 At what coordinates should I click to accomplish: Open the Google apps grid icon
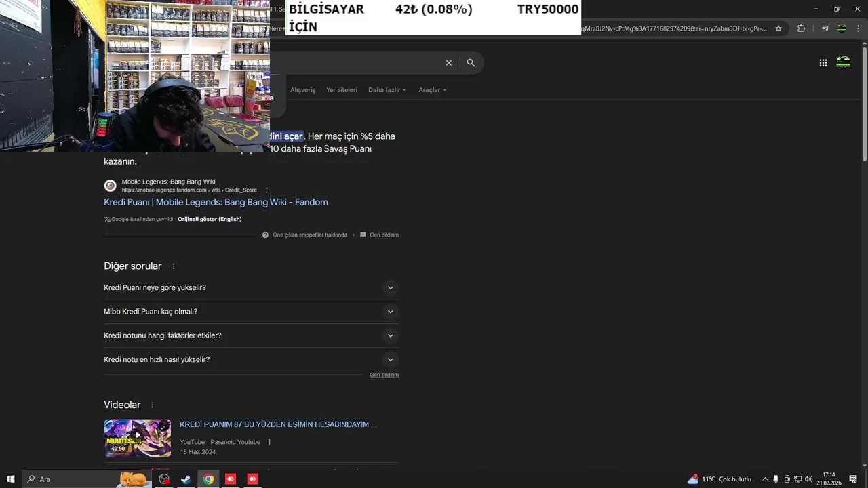[823, 62]
